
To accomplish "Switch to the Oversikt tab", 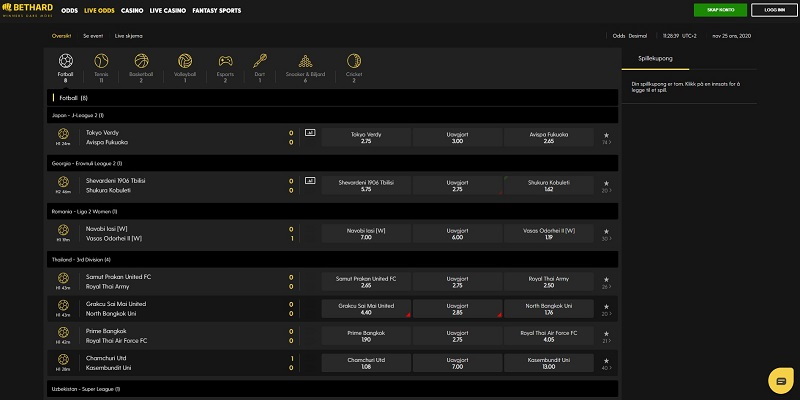I will (x=61, y=36).
